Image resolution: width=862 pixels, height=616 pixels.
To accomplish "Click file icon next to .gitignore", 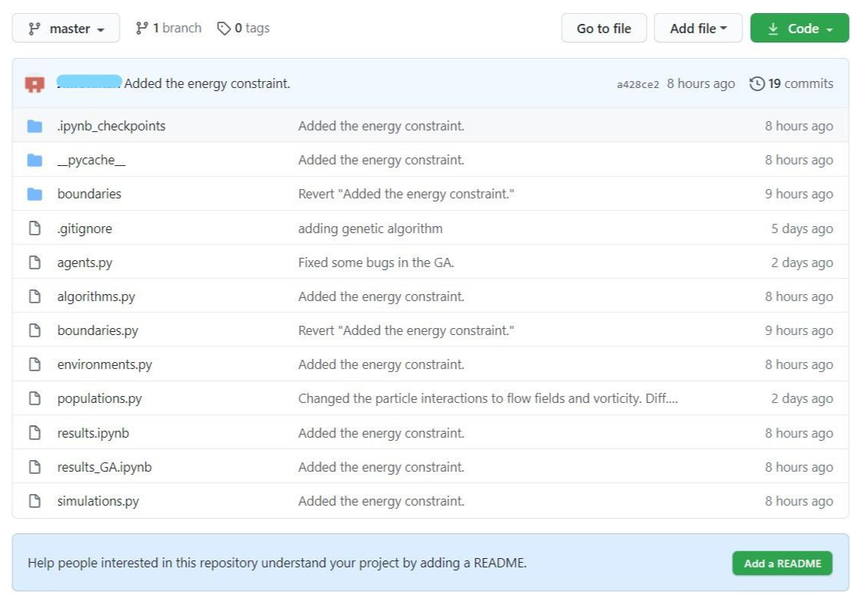I will [35, 228].
